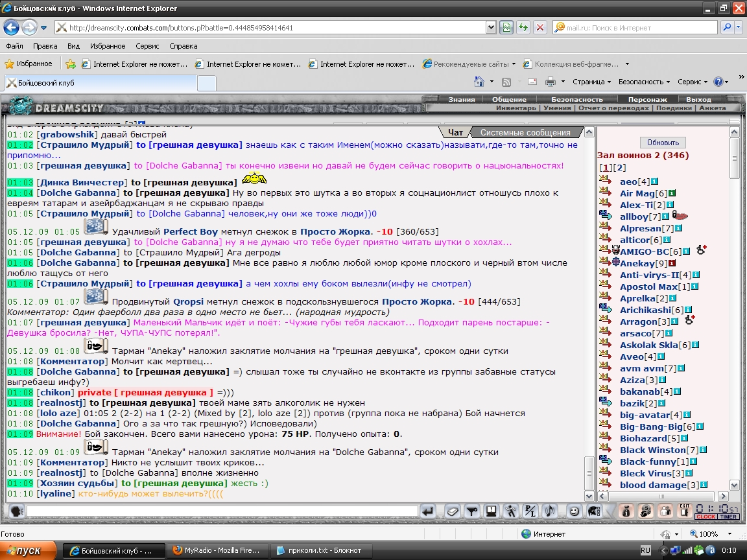This screenshot has width=747, height=560.
Task: Click the Обновить button
Action: click(x=663, y=143)
